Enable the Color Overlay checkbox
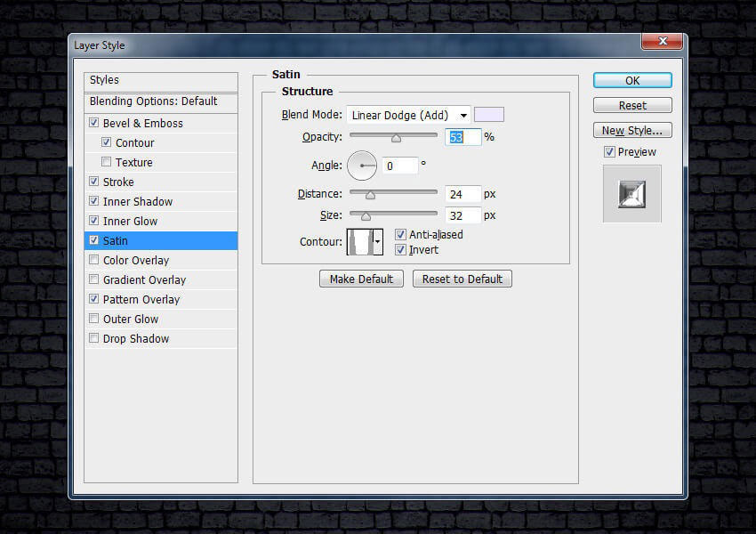The image size is (756, 534). (x=94, y=260)
